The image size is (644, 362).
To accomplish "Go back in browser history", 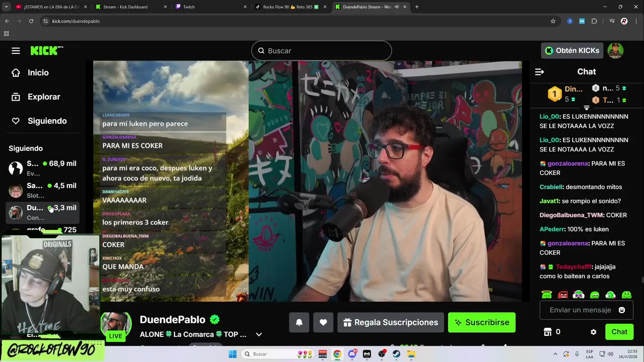I will pos(7,21).
